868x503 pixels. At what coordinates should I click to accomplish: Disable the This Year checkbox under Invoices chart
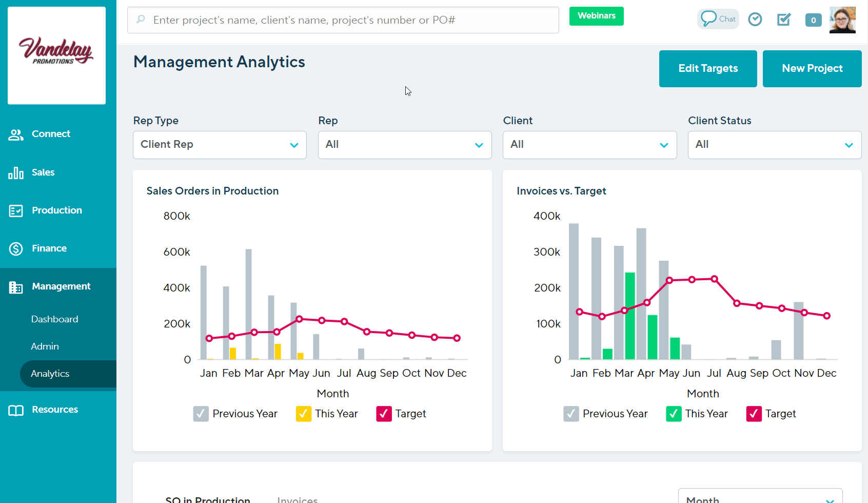674,414
